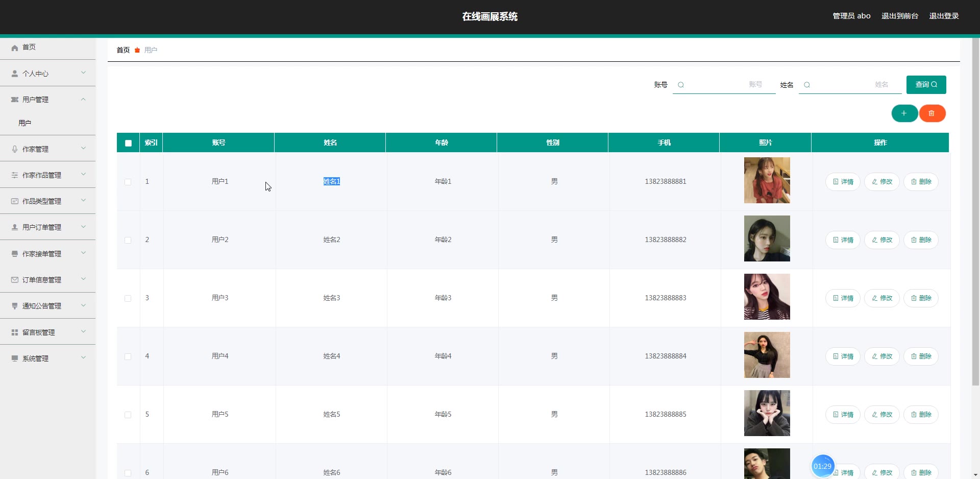Click the green plus add button
This screenshot has width=980, height=479.
pyautogui.click(x=904, y=113)
